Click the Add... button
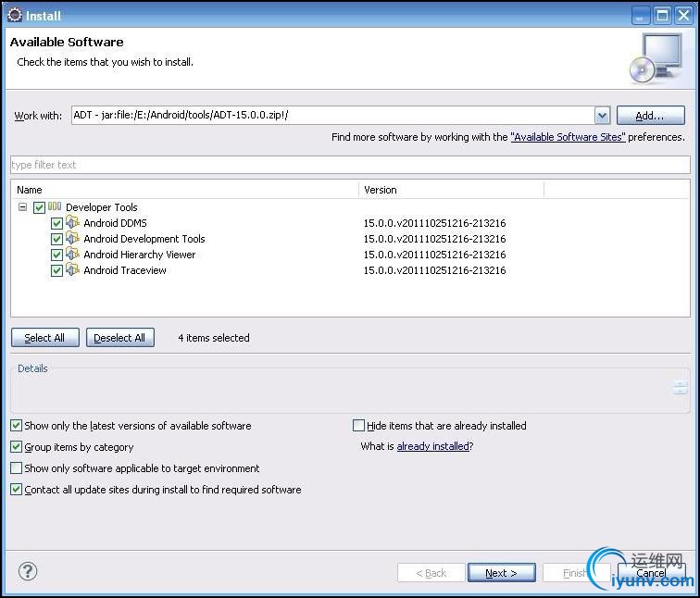The width and height of the screenshot is (700, 598). click(650, 116)
